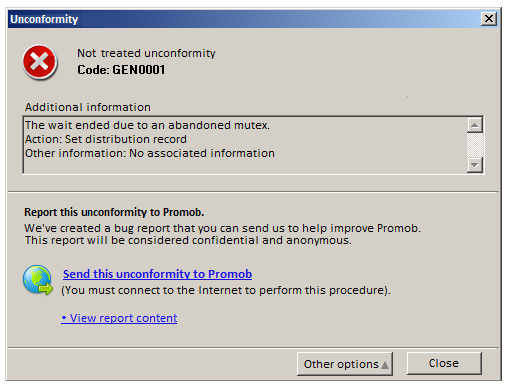Click the Not treated unconformity heading
The image size is (507, 388).
tap(146, 53)
